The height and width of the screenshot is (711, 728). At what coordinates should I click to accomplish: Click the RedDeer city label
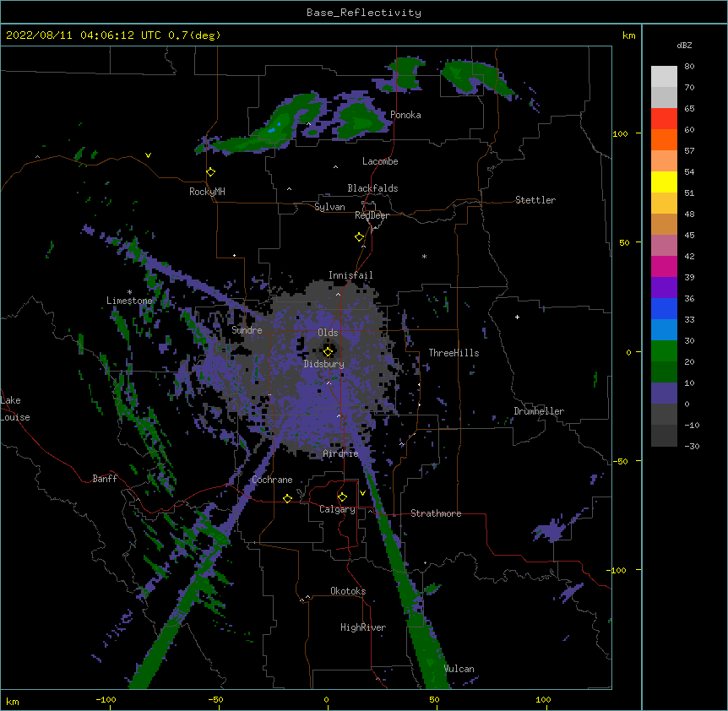point(372,215)
